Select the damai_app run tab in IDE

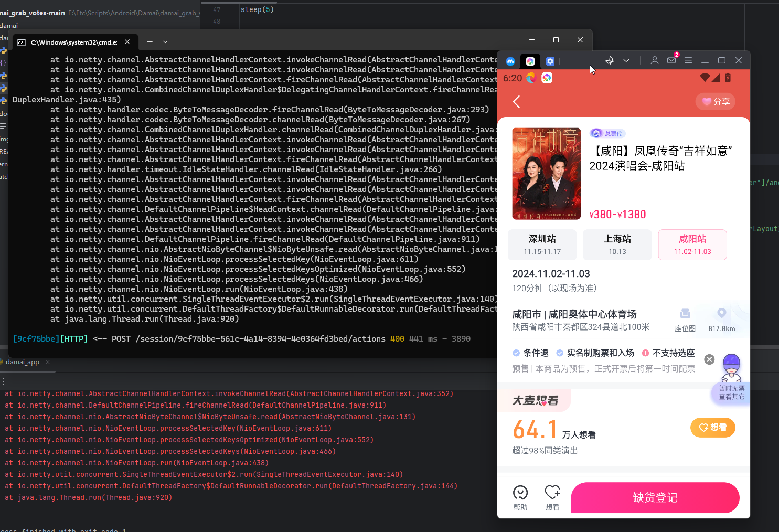click(23, 362)
